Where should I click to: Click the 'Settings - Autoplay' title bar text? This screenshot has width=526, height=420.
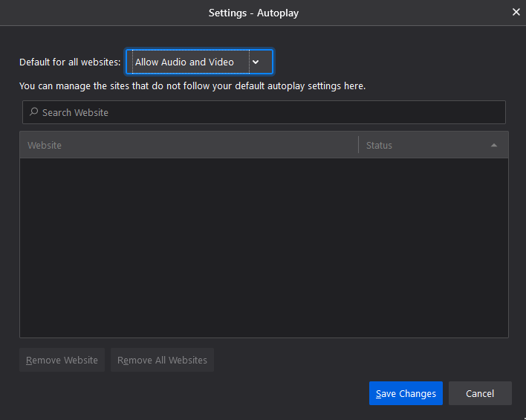pyautogui.click(x=253, y=13)
